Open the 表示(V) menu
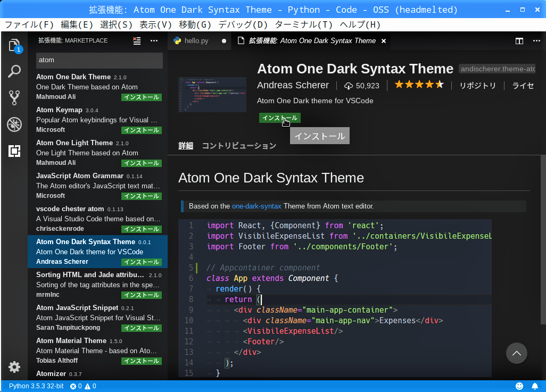Image resolution: width=546 pixels, height=392 pixels. click(x=155, y=24)
